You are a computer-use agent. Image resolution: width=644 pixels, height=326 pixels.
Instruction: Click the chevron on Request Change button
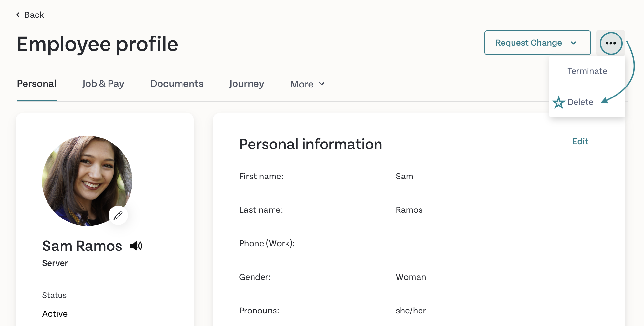[x=573, y=43]
